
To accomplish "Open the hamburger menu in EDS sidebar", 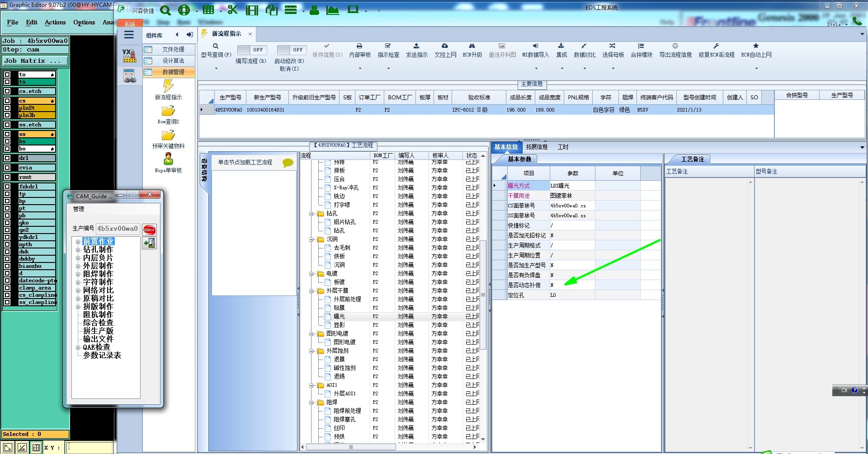I will [x=129, y=35].
